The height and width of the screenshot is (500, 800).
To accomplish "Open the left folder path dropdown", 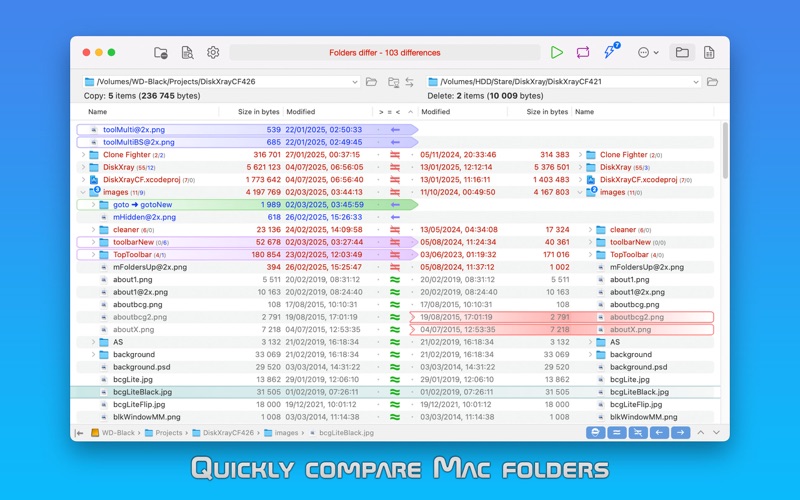I will (x=355, y=82).
